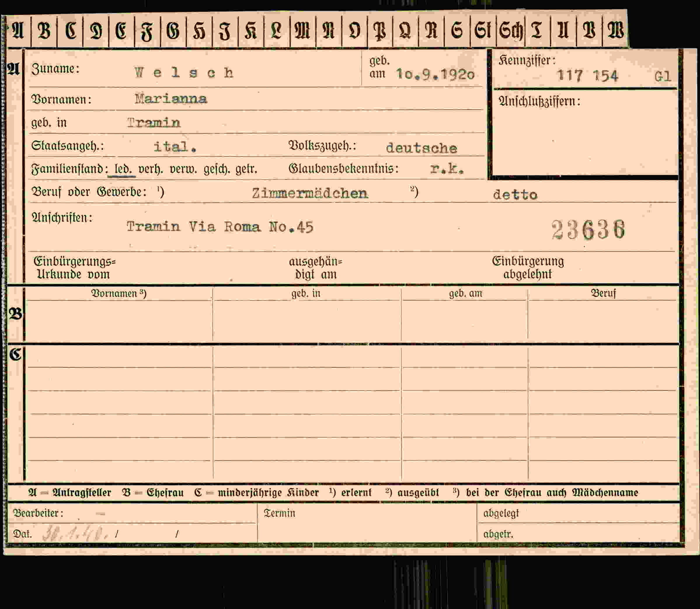Click footnote "3) bei der Ehefrau auch Mädchenname"
This screenshot has width=700, height=609.
coord(545,492)
